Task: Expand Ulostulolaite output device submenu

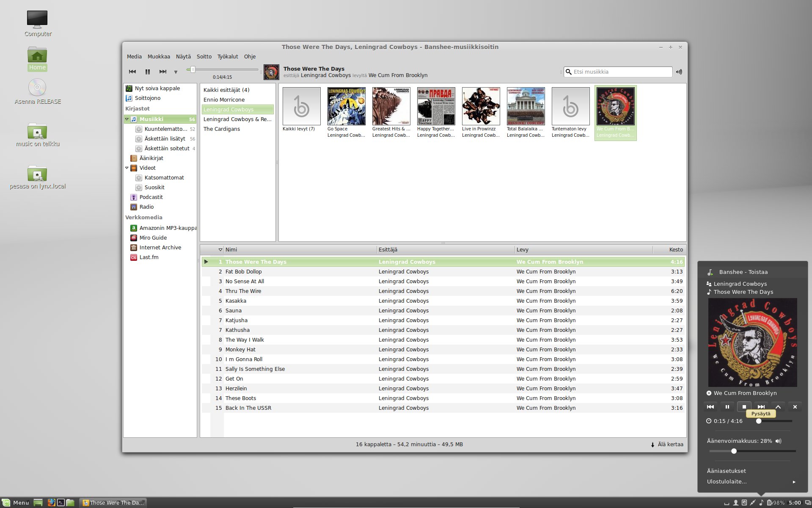Action: click(753, 481)
